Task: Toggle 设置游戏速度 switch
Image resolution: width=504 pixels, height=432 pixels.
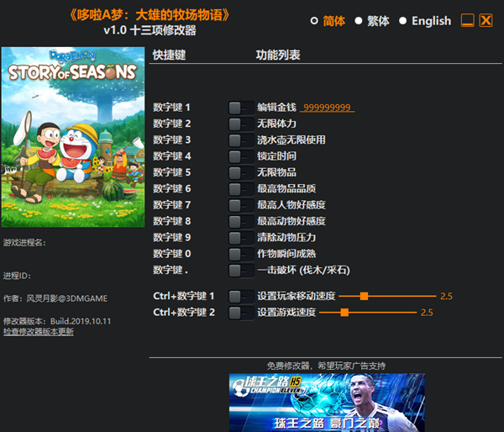Action: coord(241,313)
